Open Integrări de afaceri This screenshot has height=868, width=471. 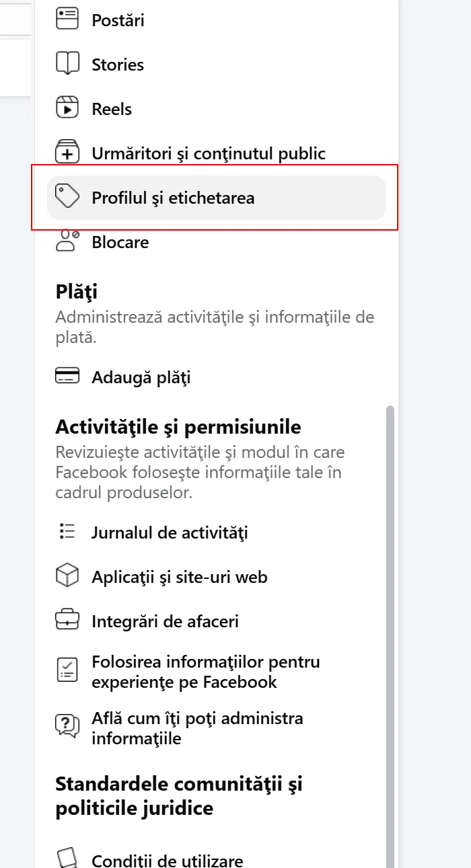click(x=165, y=621)
